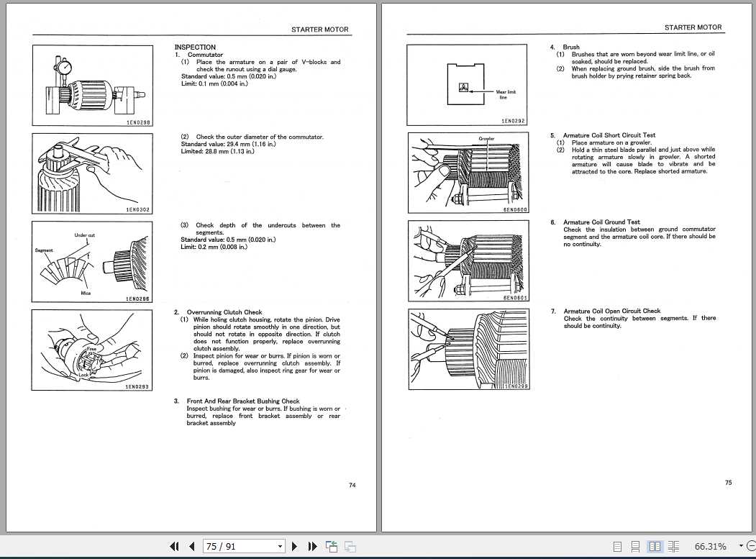Go to the previous page

[191, 546]
